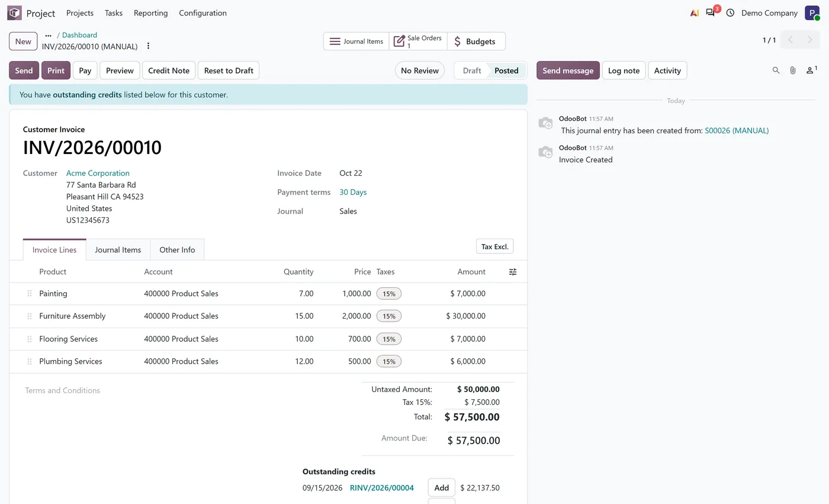Set the status to Draft
This screenshot has height=504, width=829.
pyautogui.click(x=471, y=70)
